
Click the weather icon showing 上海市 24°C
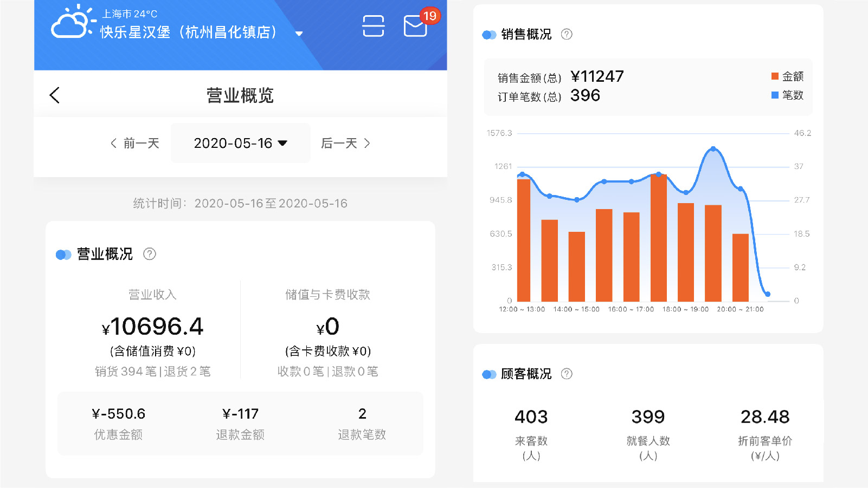tap(69, 25)
